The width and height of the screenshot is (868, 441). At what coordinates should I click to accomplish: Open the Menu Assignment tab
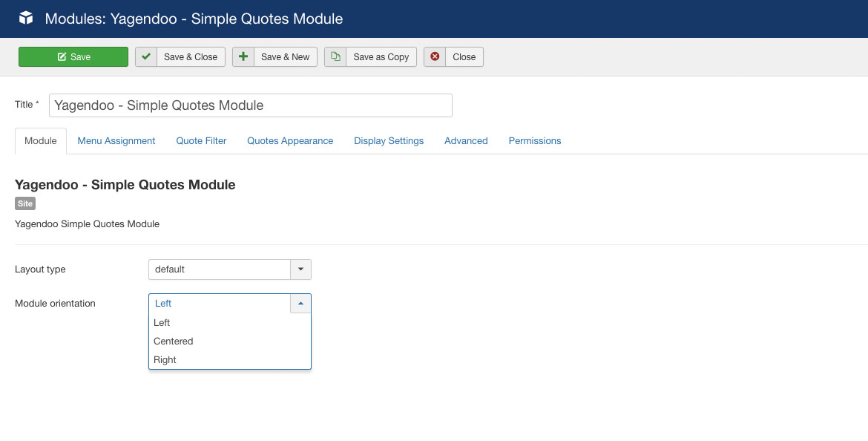116,141
